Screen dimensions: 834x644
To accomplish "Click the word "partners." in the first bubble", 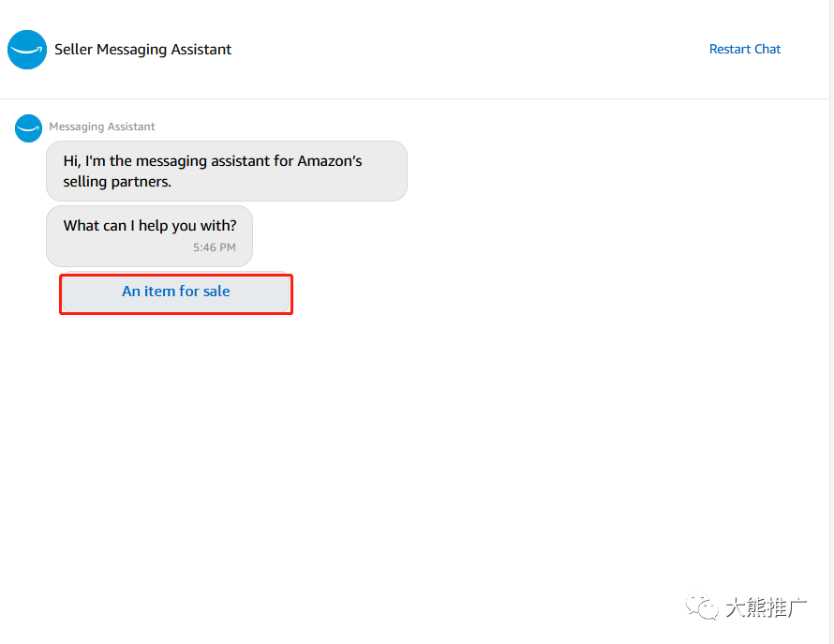I will tap(142, 182).
